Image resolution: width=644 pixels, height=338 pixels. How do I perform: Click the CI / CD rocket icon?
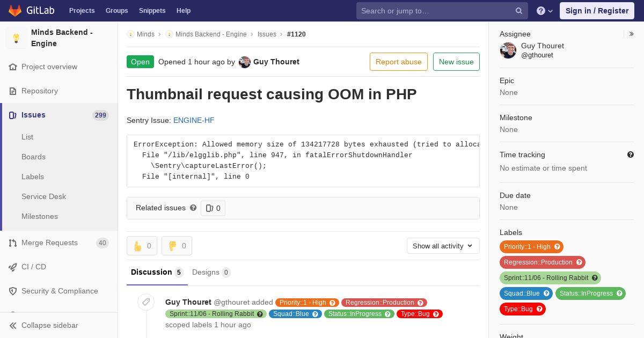tap(13, 267)
